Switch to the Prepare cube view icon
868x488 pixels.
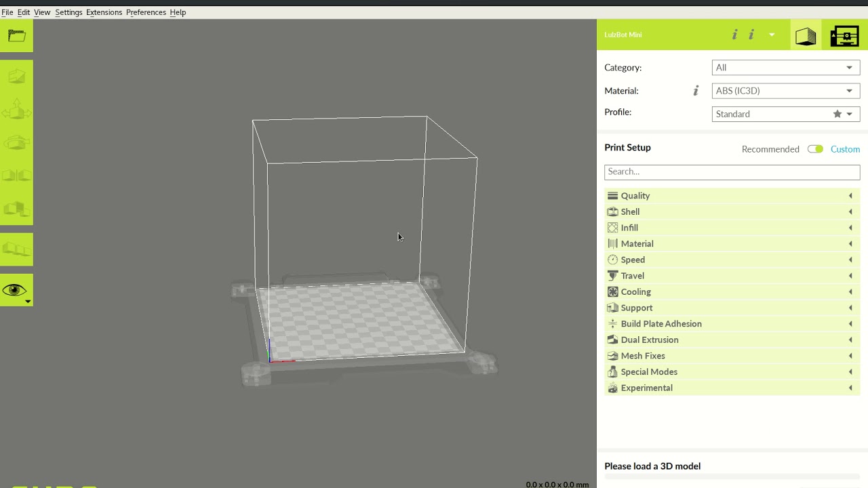pyautogui.click(x=806, y=35)
